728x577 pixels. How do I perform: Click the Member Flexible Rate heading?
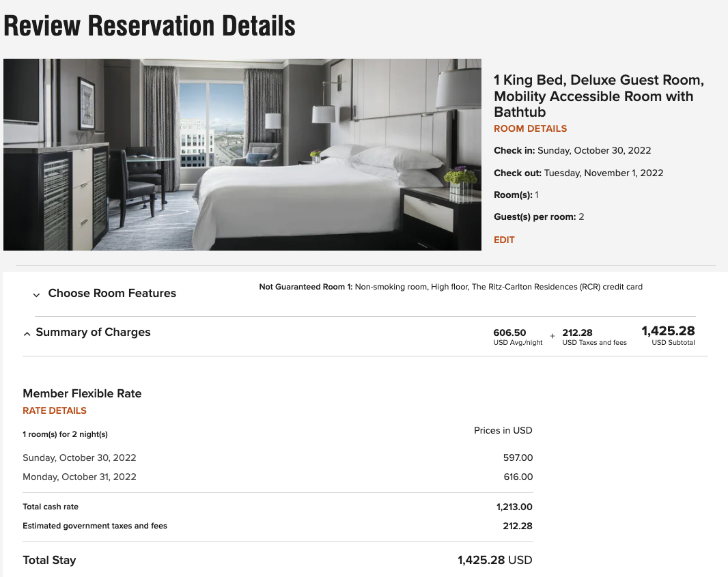click(82, 393)
